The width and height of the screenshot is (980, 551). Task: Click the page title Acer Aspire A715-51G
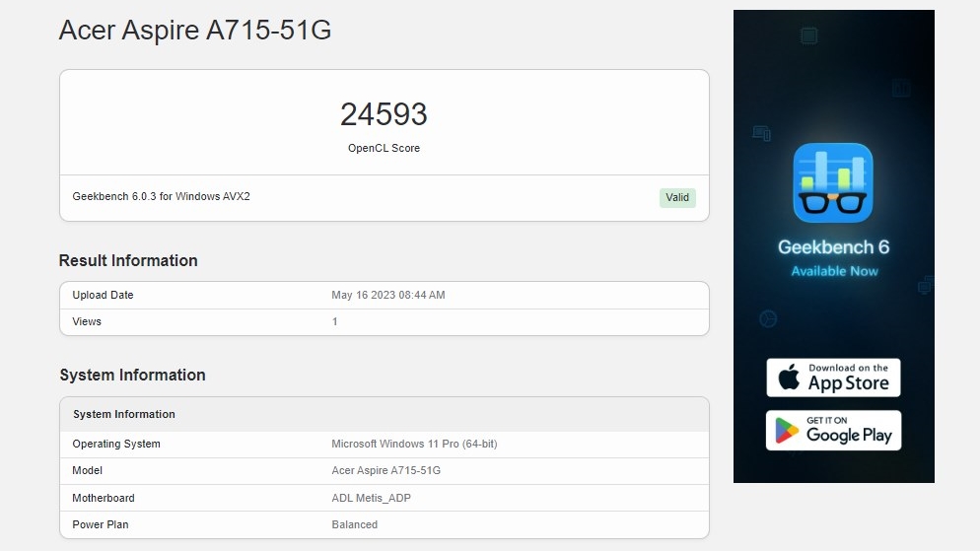pyautogui.click(x=195, y=31)
